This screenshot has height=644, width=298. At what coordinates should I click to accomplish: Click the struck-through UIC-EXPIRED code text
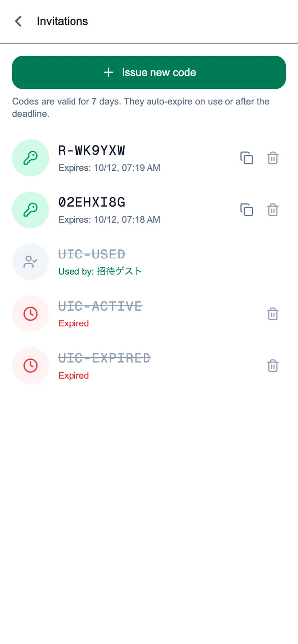click(x=104, y=358)
